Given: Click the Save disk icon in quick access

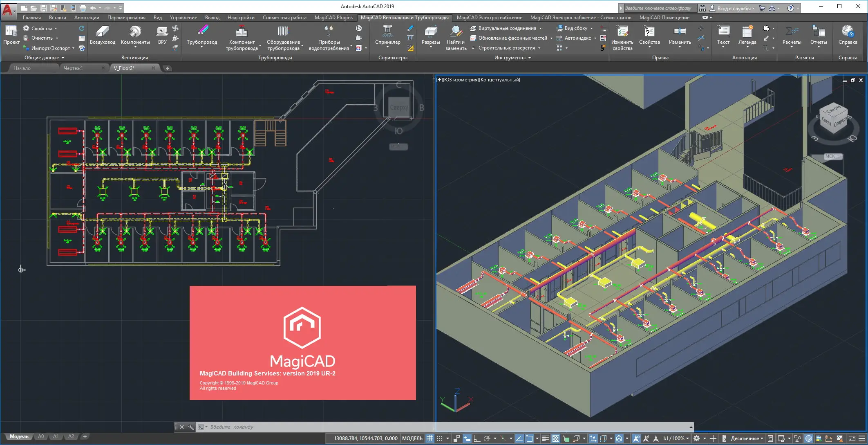Looking at the screenshot, I should point(43,8).
